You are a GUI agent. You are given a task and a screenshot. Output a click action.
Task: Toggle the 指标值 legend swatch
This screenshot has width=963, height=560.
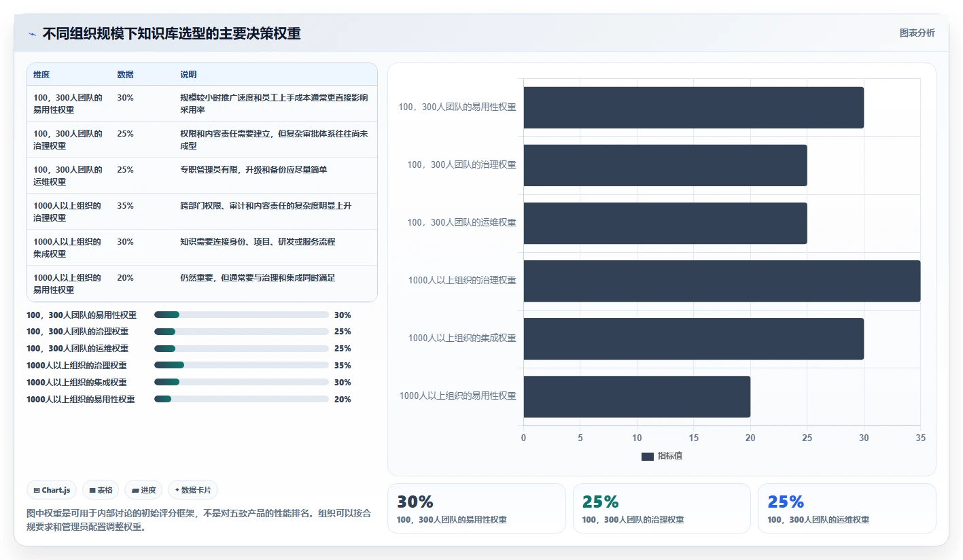point(647,456)
